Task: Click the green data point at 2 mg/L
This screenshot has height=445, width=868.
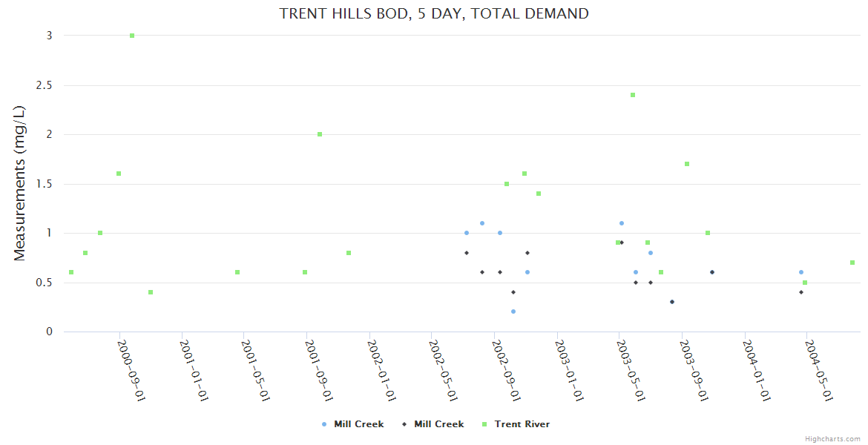Action: 320,134
